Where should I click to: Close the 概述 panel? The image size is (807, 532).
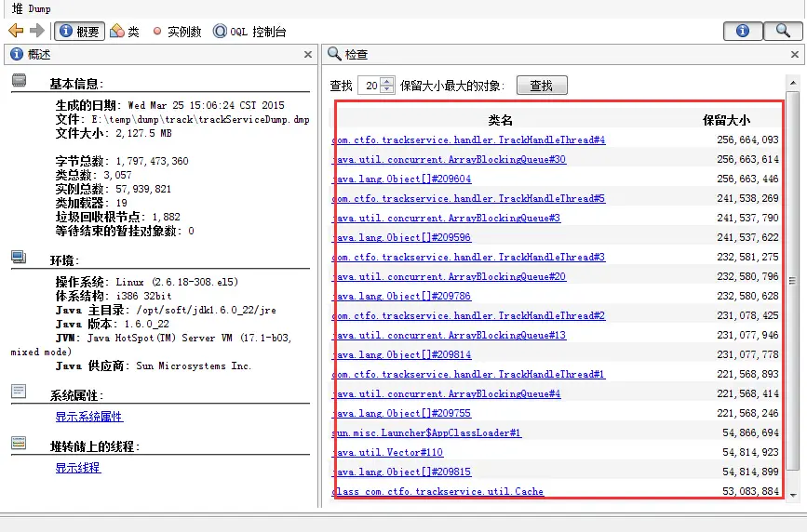pyautogui.click(x=308, y=55)
